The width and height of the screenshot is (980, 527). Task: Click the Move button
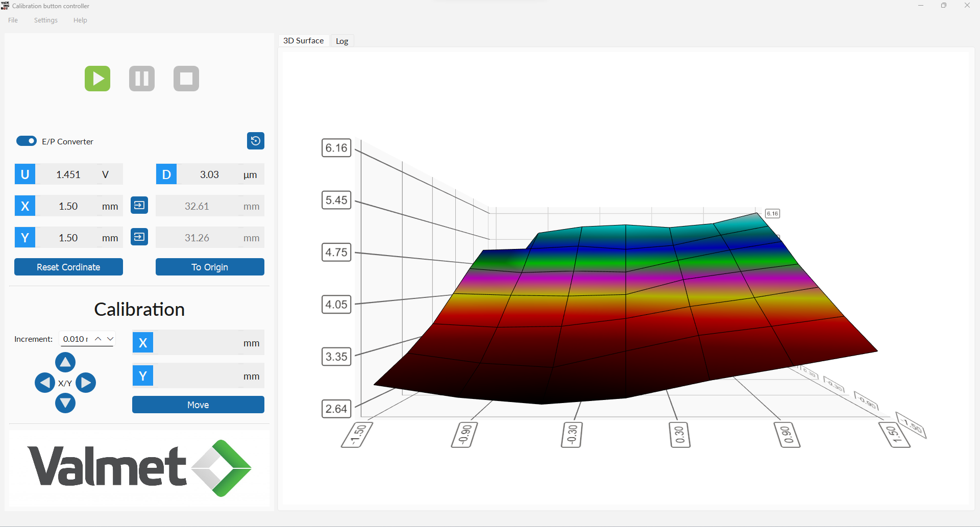coord(198,405)
